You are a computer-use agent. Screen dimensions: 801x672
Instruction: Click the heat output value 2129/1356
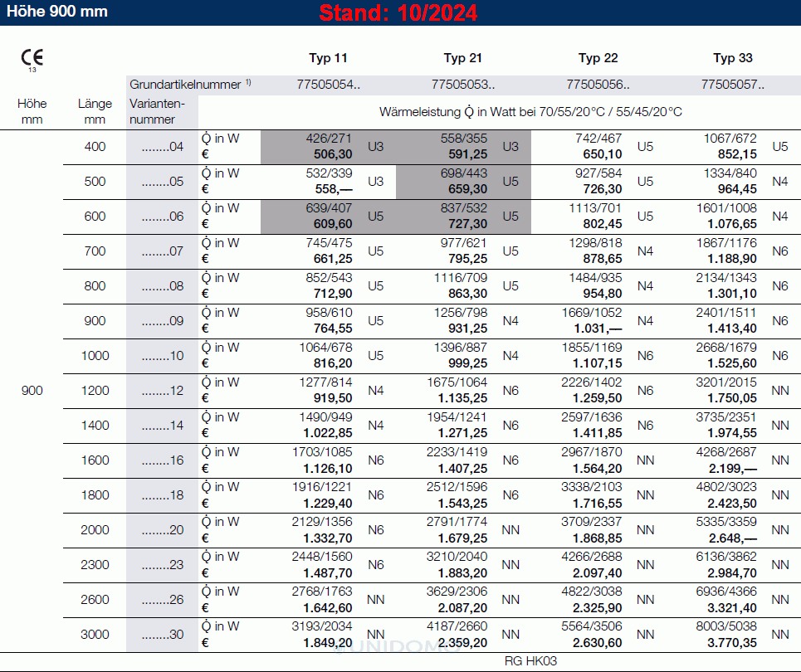pos(322,522)
